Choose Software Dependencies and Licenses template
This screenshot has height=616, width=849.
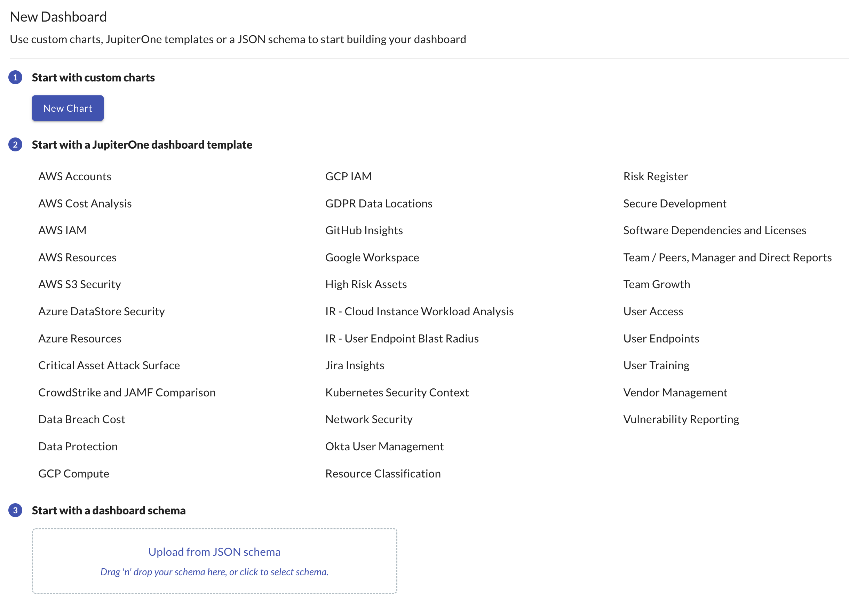click(x=714, y=230)
